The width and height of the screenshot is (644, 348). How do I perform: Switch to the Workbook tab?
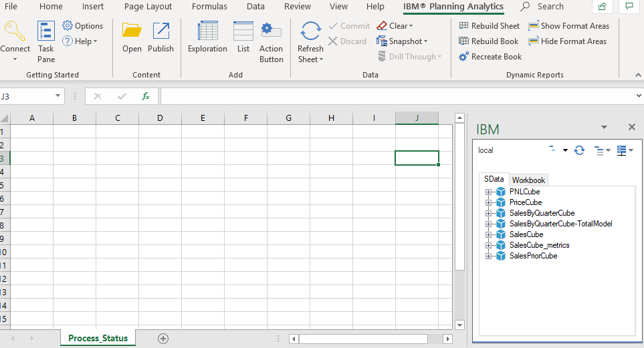[528, 180]
